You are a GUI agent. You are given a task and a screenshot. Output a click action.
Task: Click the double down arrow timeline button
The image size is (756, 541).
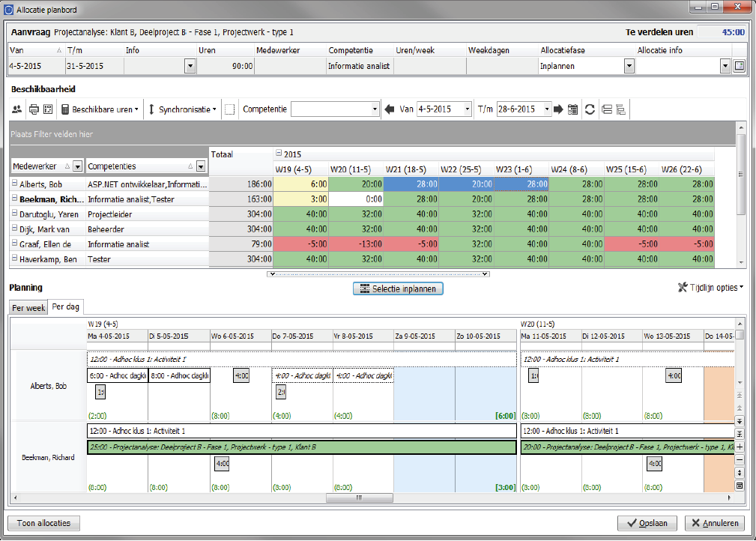[x=740, y=421]
